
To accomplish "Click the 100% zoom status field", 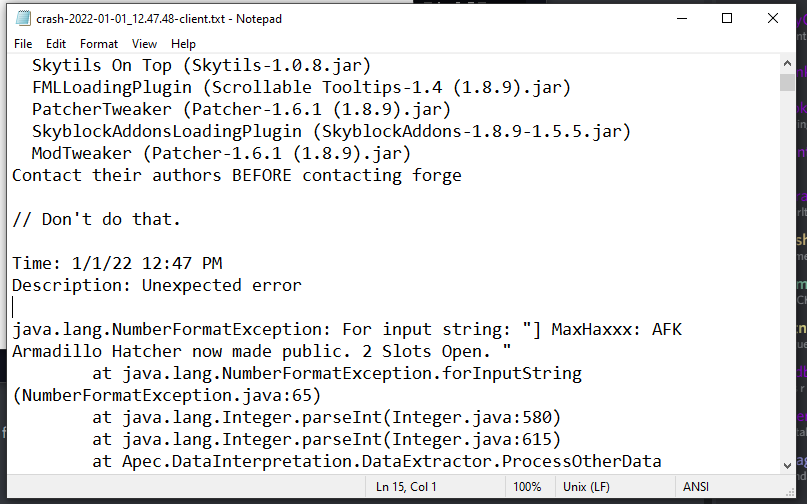I will [527, 487].
